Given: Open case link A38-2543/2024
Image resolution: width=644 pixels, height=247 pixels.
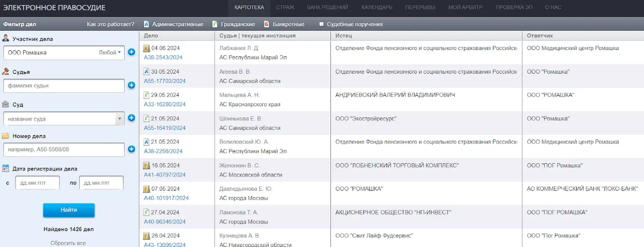Looking at the screenshot, I should click(163, 57).
